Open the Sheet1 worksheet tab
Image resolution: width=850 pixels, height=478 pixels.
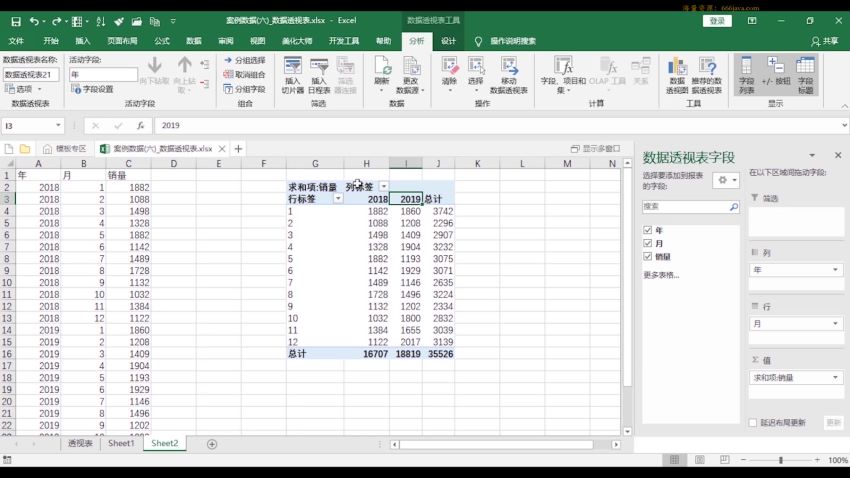pos(121,443)
